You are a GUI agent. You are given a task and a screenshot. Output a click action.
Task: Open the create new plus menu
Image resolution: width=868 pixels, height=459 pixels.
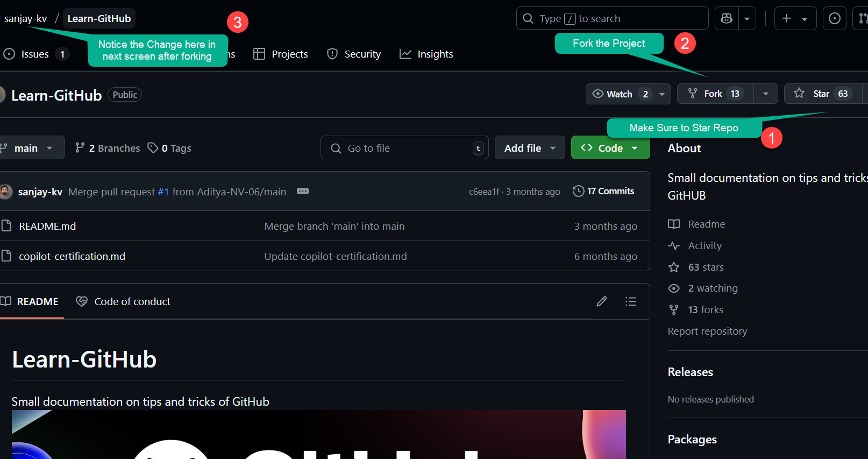(795, 18)
